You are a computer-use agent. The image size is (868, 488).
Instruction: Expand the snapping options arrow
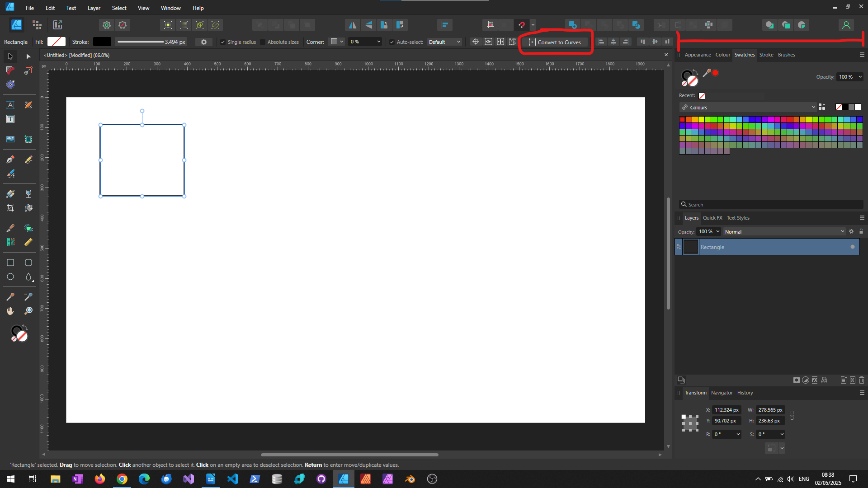[533, 25]
